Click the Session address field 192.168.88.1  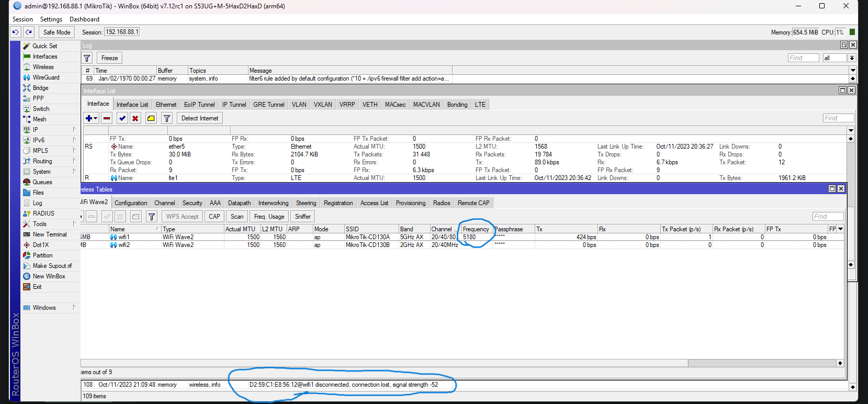[x=122, y=32]
